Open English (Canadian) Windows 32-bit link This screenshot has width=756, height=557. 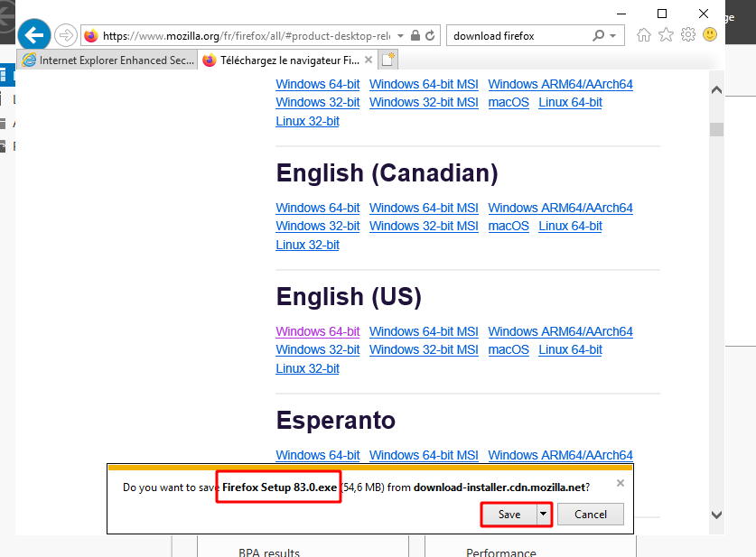318,226
